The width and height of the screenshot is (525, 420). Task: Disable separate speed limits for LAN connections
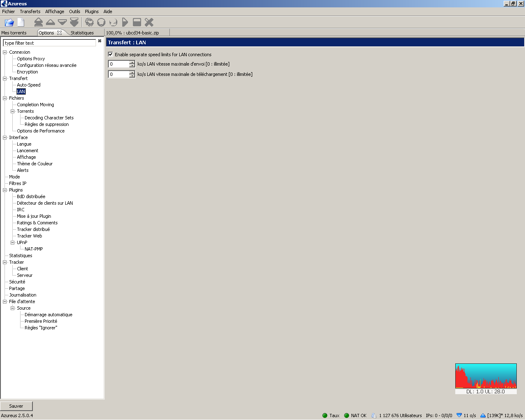(110, 54)
